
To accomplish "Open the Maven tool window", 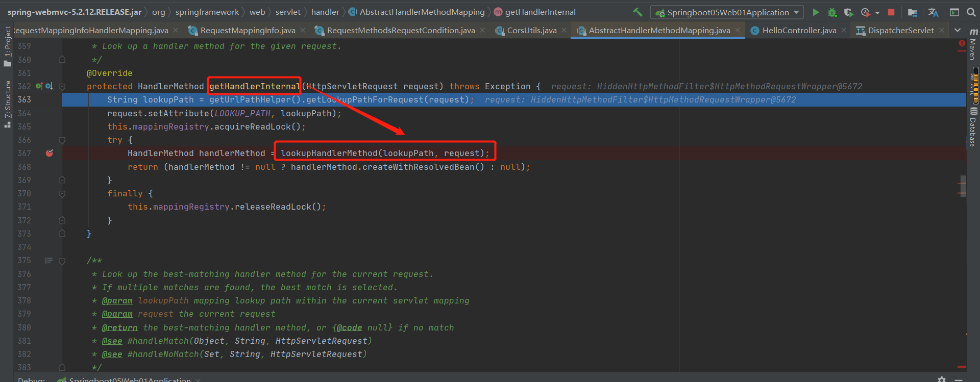I will pos(973,45).
